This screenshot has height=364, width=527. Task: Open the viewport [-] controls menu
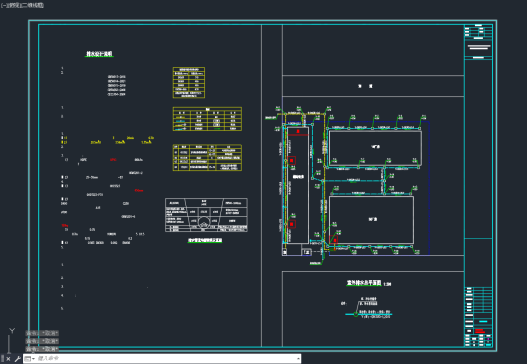point(4,5)
